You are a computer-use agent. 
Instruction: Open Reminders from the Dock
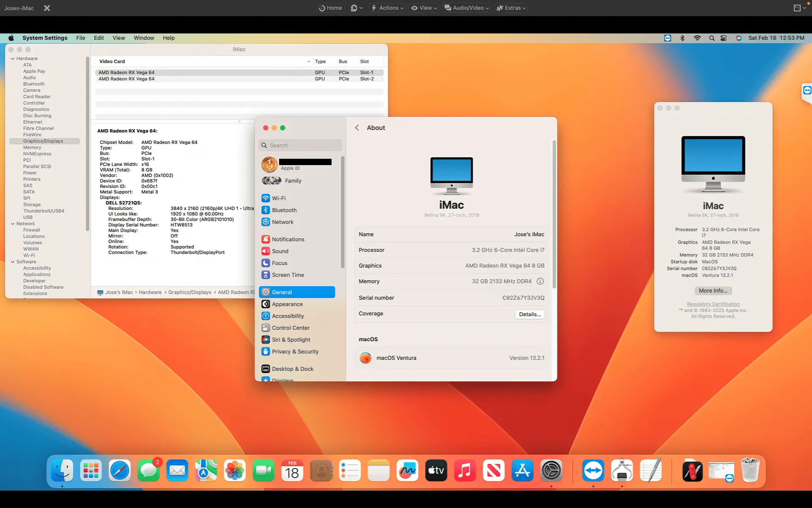tap(350, 470)
